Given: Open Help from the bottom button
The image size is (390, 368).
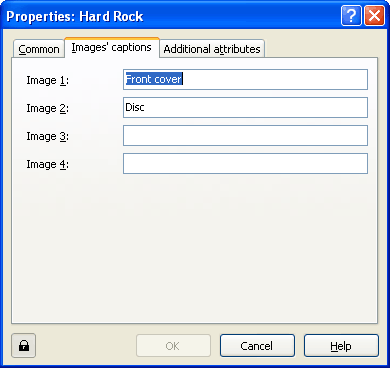Looking at the screenshot, I should tap(341, 346).
